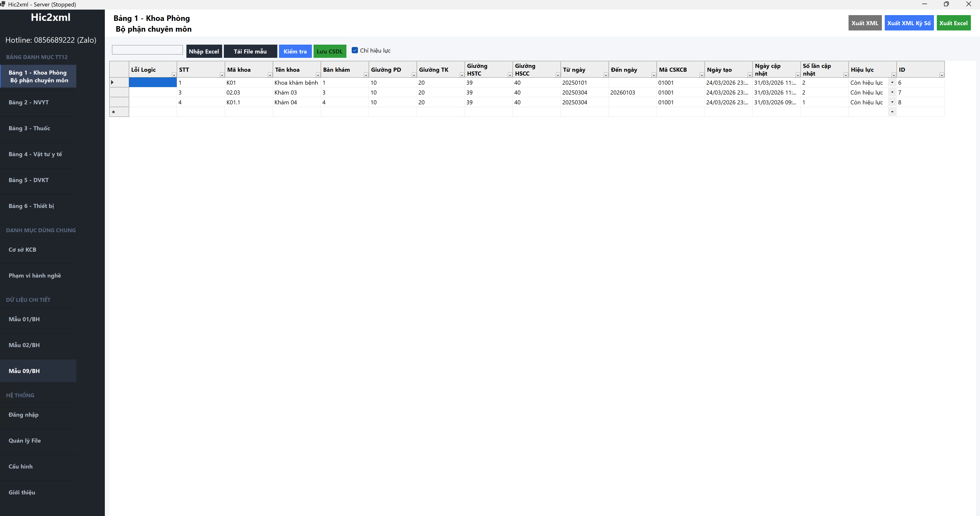Open filter dropdown on ID column
Image resolution: width=980 pixels, height=516 pixels.
[x=941, y=75]
